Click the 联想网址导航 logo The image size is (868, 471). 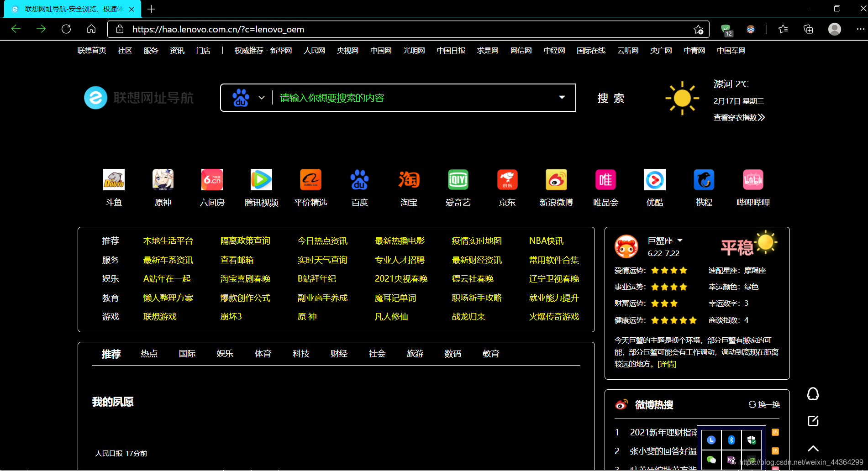139,98
